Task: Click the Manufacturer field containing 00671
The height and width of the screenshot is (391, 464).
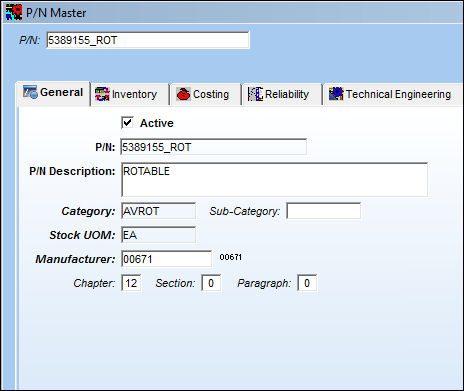Action: [x=166, y=259]
